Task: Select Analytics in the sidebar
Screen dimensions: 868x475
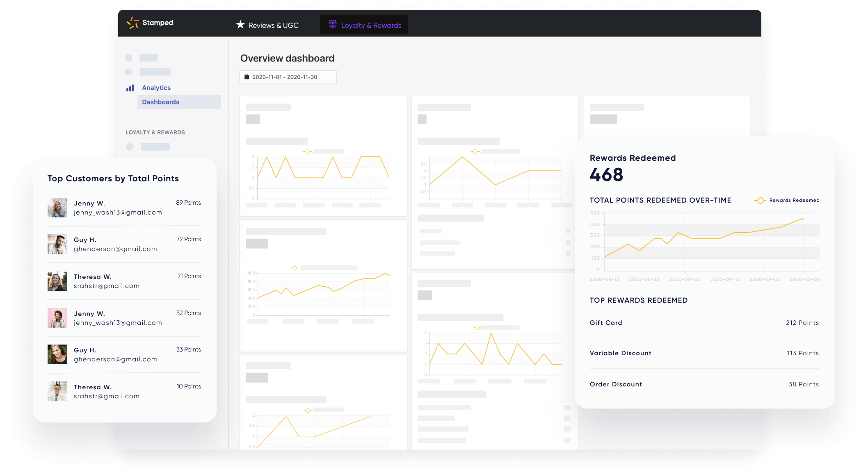Action: pyautogui.click(x=156, y=88)
